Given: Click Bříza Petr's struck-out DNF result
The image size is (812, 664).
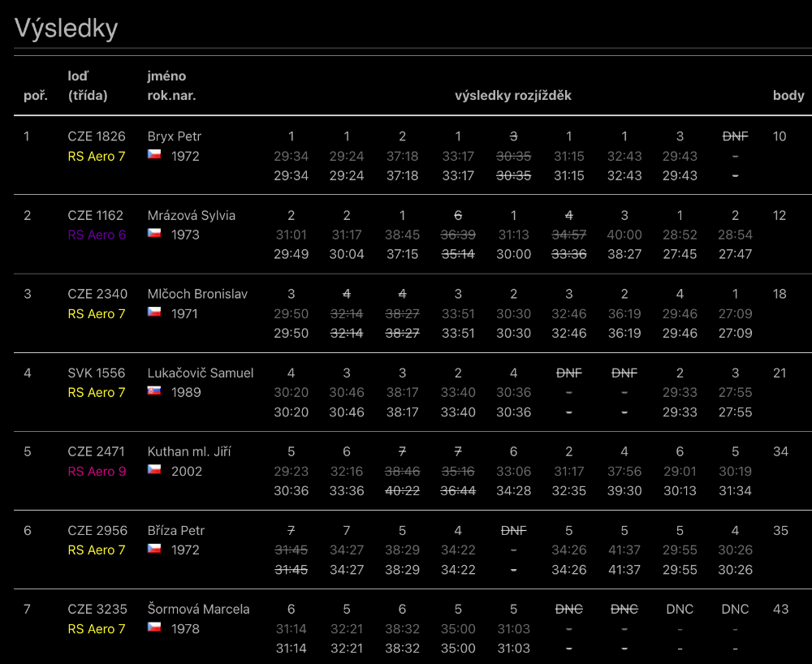Looking at the screenshot, I should tap(513, 531).
